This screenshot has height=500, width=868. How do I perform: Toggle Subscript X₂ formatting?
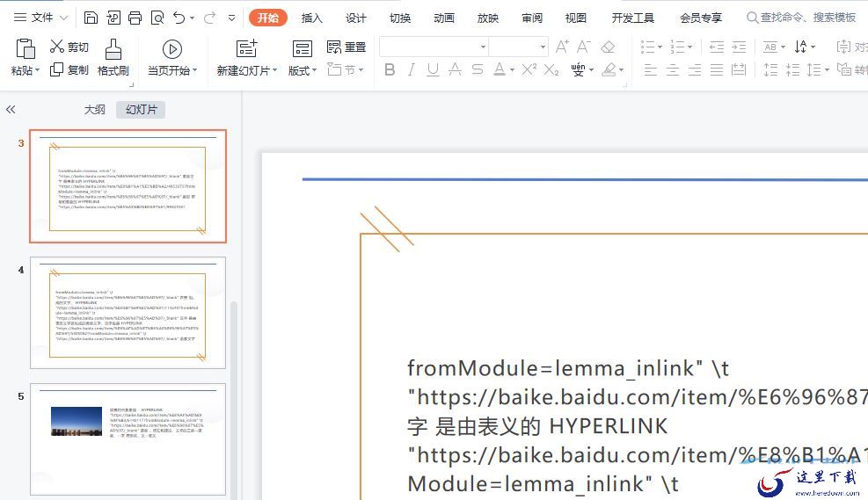[551, 69]
